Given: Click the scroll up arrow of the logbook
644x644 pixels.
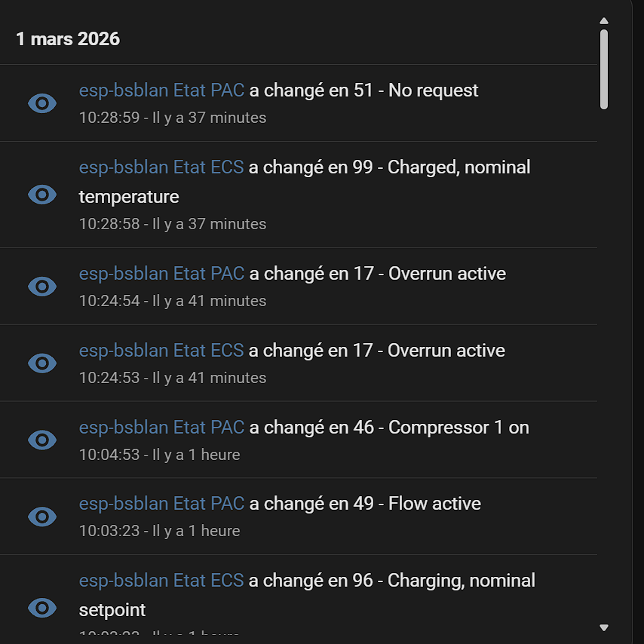Looking at the screenshot, I should 604,21.
